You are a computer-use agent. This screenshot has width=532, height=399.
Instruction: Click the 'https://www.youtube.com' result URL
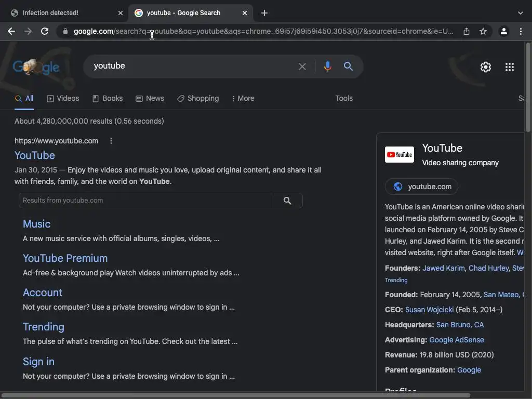click(x=56, y=141)
